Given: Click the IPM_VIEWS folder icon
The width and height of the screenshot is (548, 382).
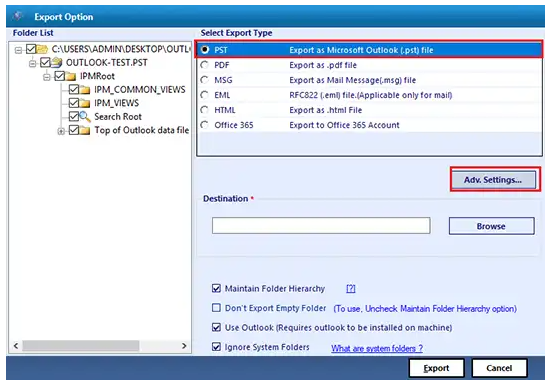Looking at the screenshot, I should pos(85,103).
